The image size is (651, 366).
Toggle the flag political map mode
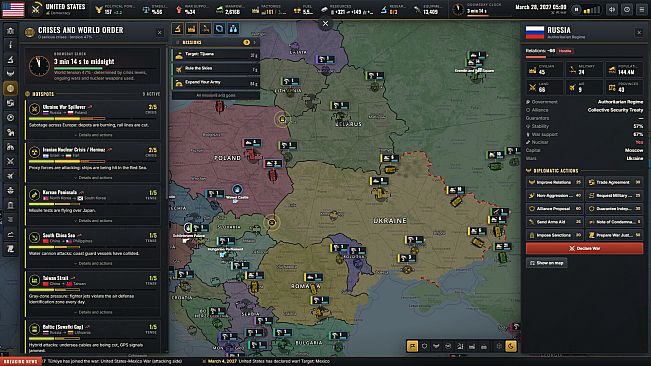coord(412,346)
